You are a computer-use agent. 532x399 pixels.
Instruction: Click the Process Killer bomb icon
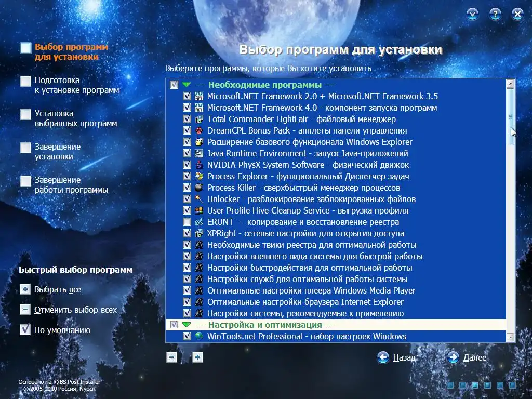tap(199, 188)
